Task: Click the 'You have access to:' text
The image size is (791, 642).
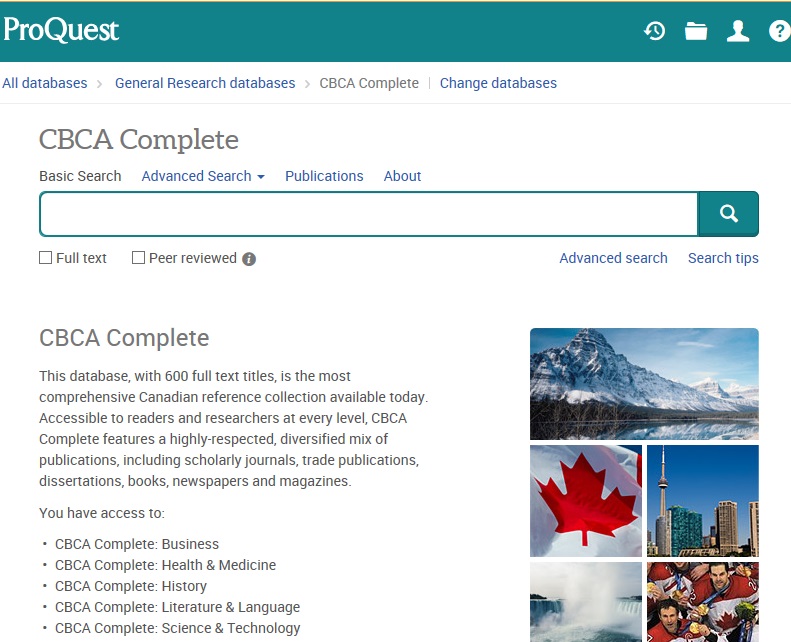Action: pos(102,513)
